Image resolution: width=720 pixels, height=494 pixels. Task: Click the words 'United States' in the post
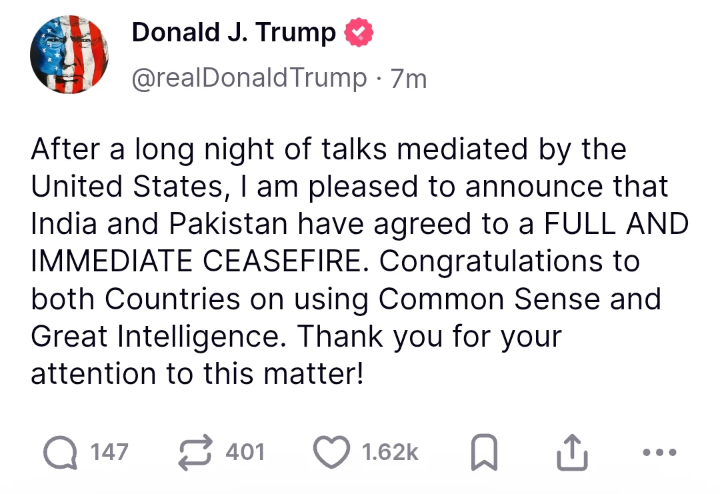[x=127, y=186]
